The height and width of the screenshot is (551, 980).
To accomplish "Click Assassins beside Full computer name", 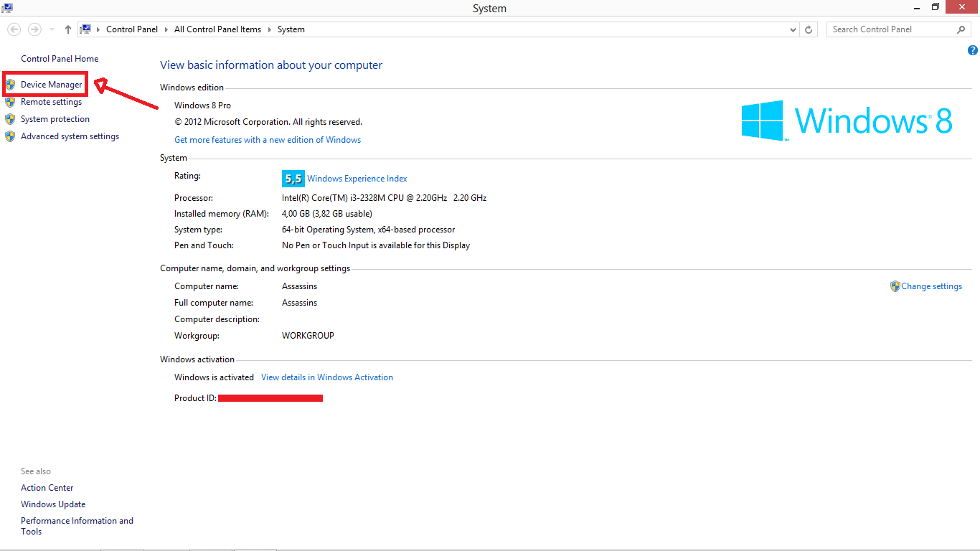I will click(x=300, y=303).
